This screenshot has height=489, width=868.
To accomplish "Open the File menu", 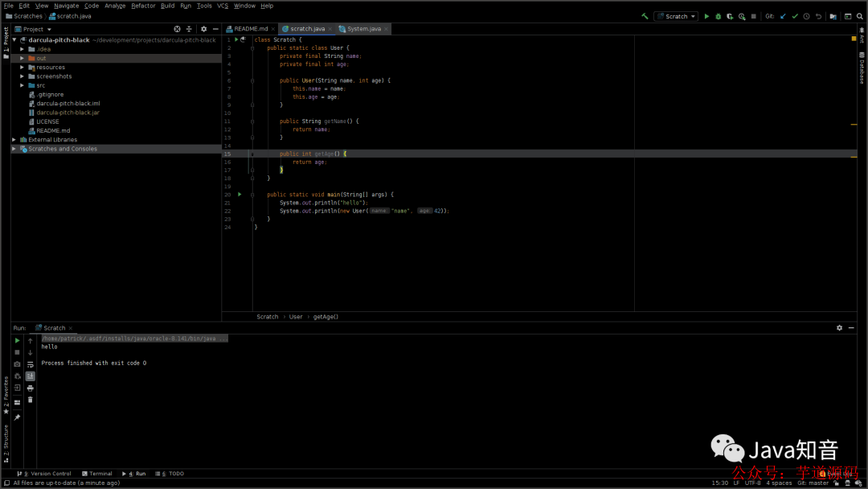I will 8,6.
